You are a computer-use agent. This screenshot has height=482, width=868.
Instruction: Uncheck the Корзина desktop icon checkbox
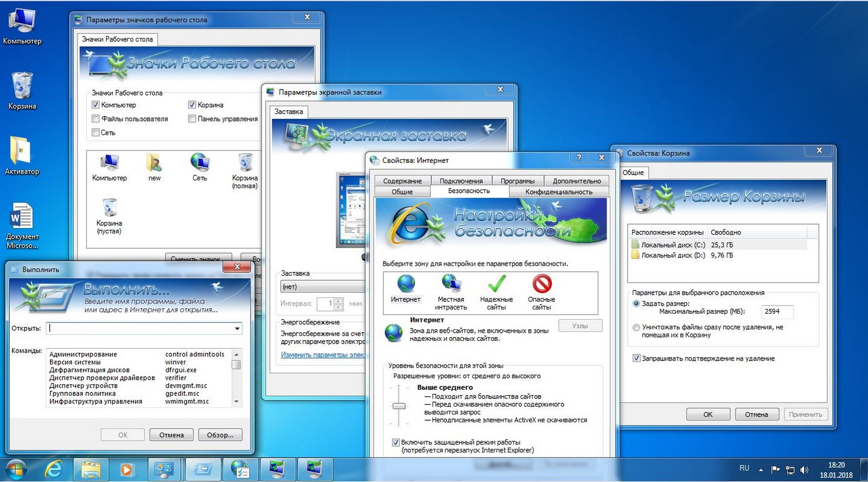coord(192,105)
